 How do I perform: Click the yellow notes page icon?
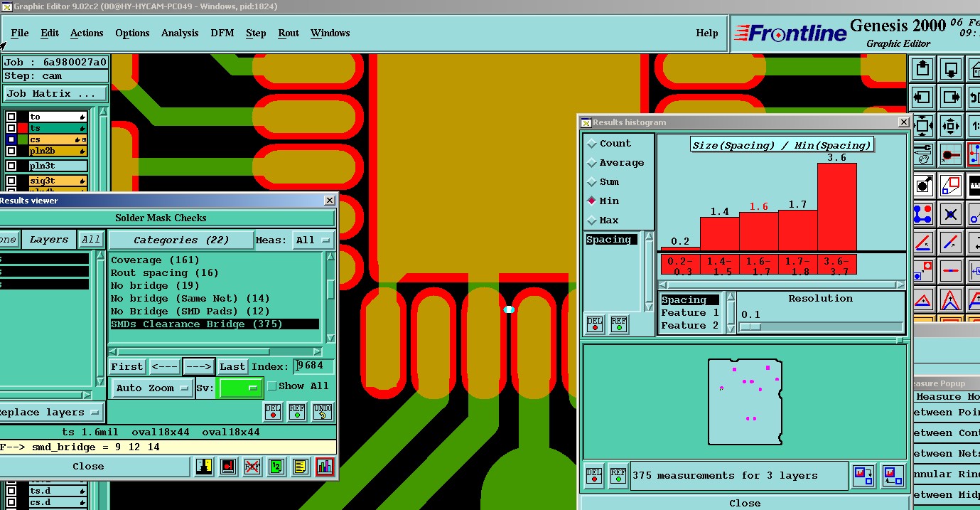click(x=300, y=467)
